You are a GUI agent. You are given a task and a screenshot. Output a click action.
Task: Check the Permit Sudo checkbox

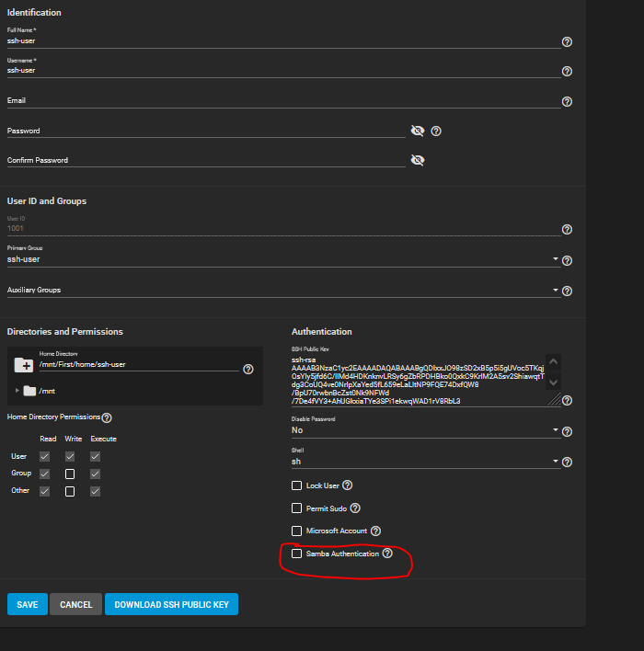pos(296,508)
